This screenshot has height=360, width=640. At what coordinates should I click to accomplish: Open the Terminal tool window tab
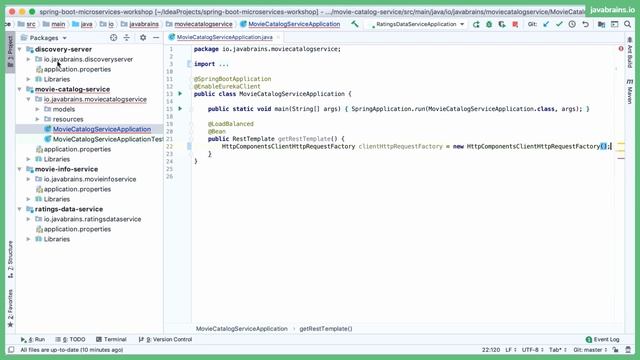[111, 339]
